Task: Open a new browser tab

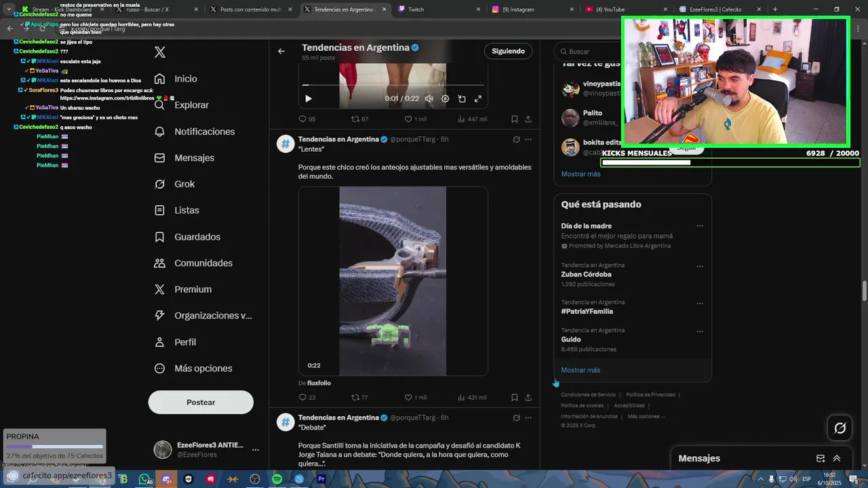Action: point(775,9)
